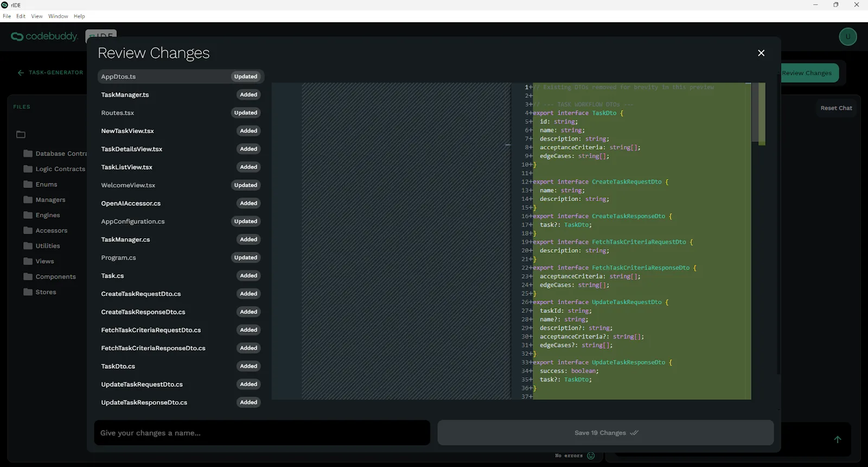
Task: View TaskDetailsView.tsx changes
Action: 181,149
